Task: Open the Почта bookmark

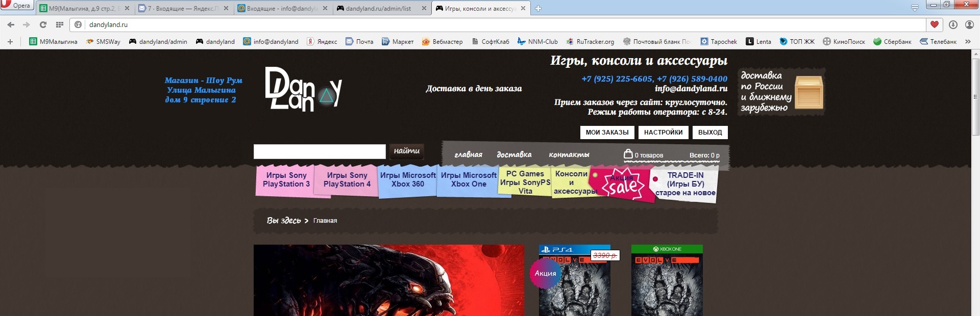Action: coord(359,41)
